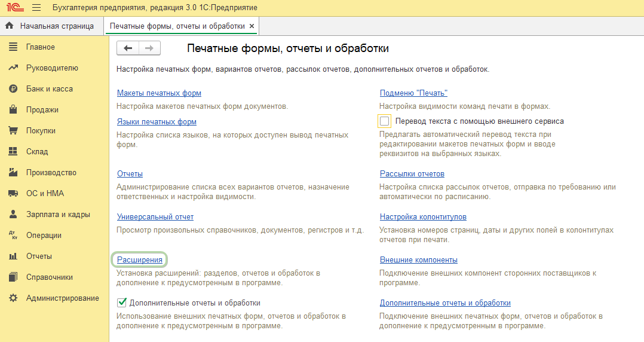Click the Отчеты link in the content area
644x342 pixels.
pos(130,173)
